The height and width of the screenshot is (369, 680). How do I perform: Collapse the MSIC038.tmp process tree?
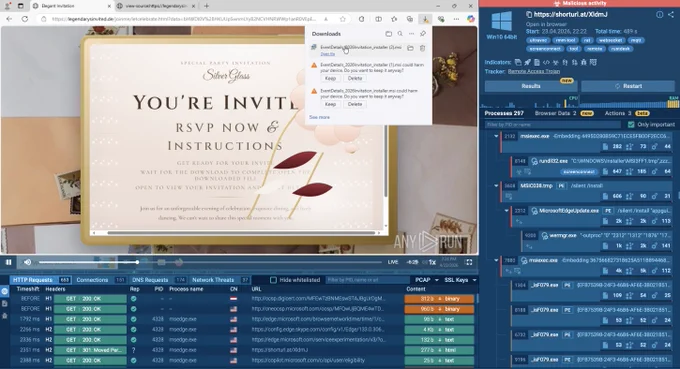pos(496,186)
